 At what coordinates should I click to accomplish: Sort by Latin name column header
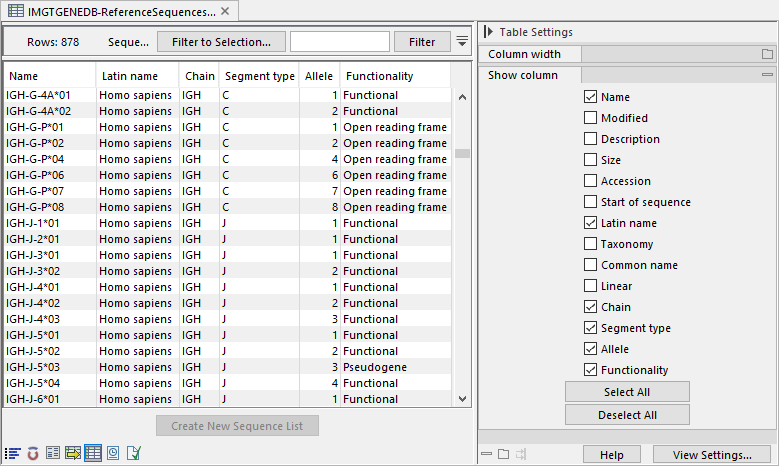[137, 76]
